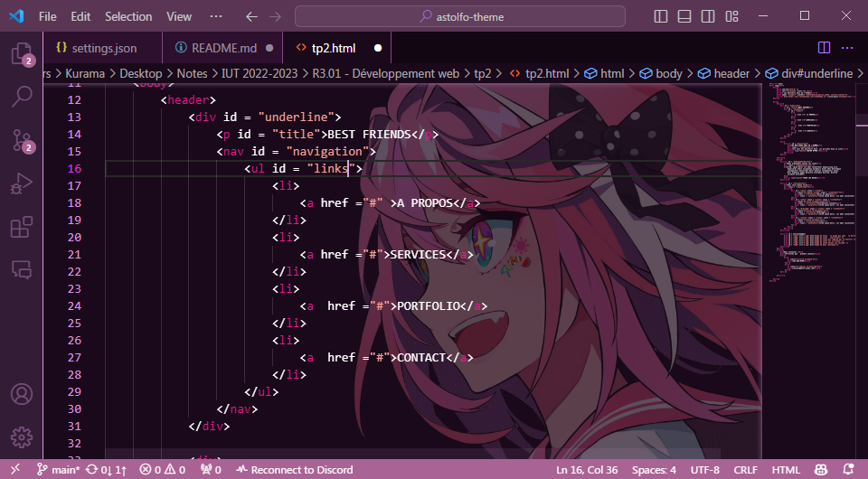Open IUT 2022-2023 breadcrumb
The width and height of the screenshot is (868, 479).
[x=259, y=73]
